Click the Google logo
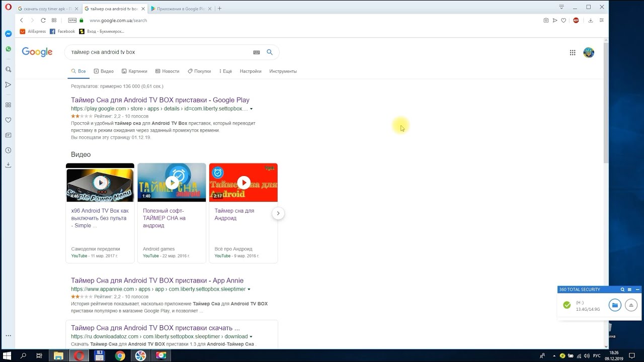The image size is (644, 362). [37, 52]
